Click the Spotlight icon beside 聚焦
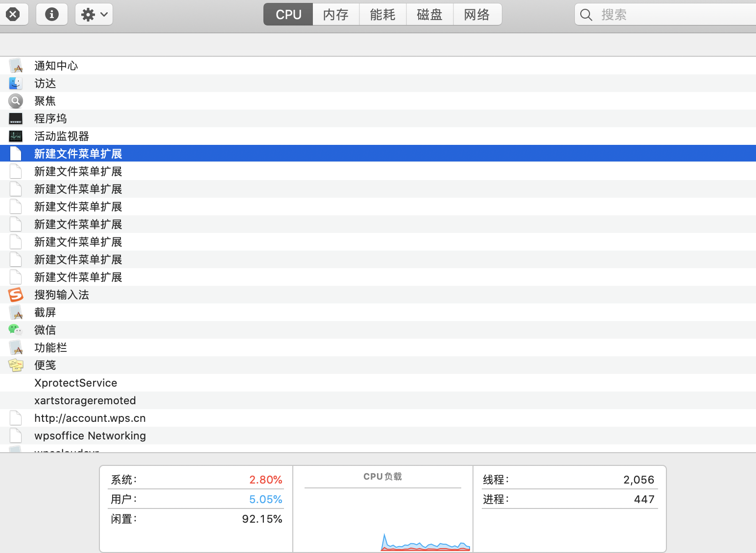The height and width of the screenshot is (553, 756). click(x=16, y=101)
